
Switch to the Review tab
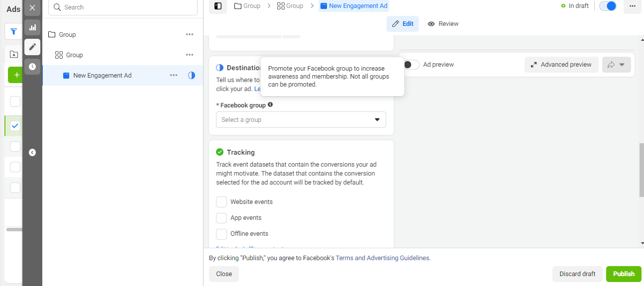(x=443, y=24)
